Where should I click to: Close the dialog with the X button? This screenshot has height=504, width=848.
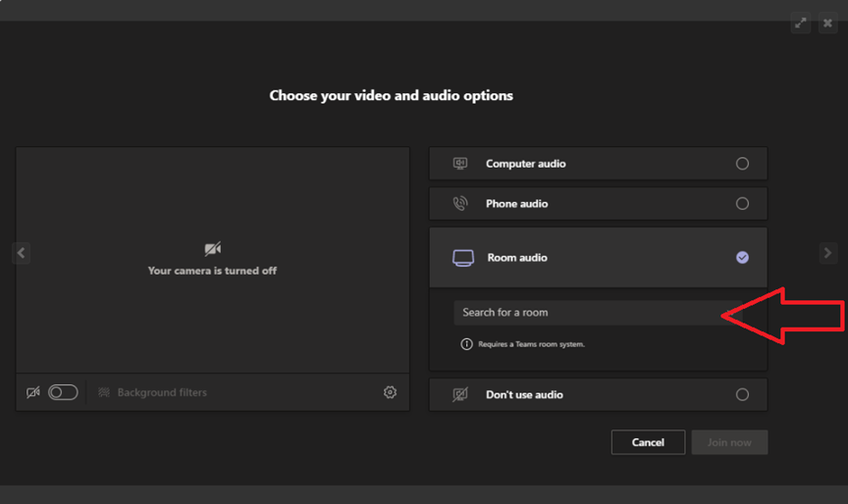click(827, 23)
